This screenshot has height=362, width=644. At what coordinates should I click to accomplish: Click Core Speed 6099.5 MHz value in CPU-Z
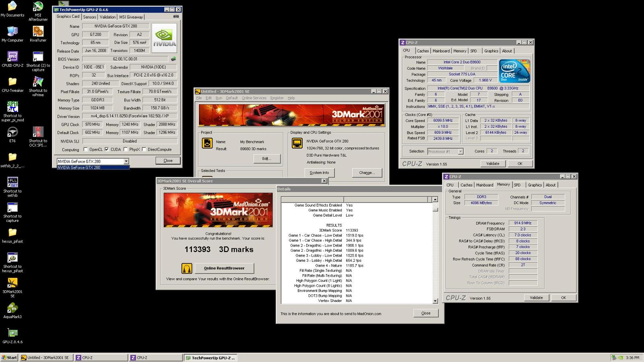(443, 120)
